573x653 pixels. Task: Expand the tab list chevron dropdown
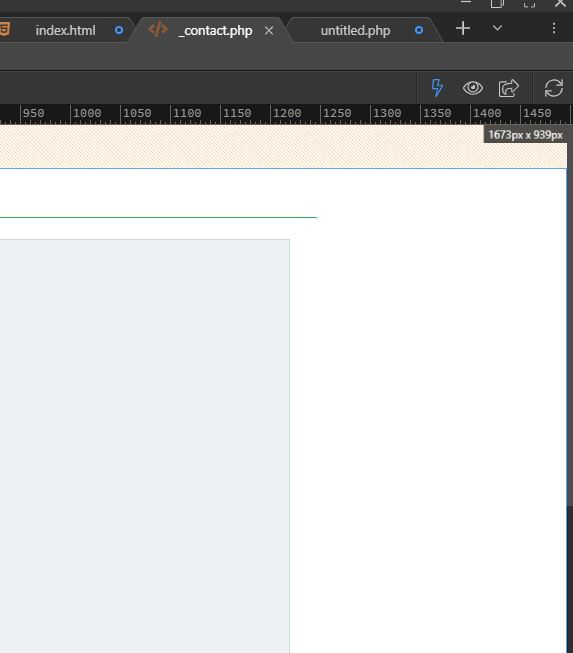click(x=497, y=28)
